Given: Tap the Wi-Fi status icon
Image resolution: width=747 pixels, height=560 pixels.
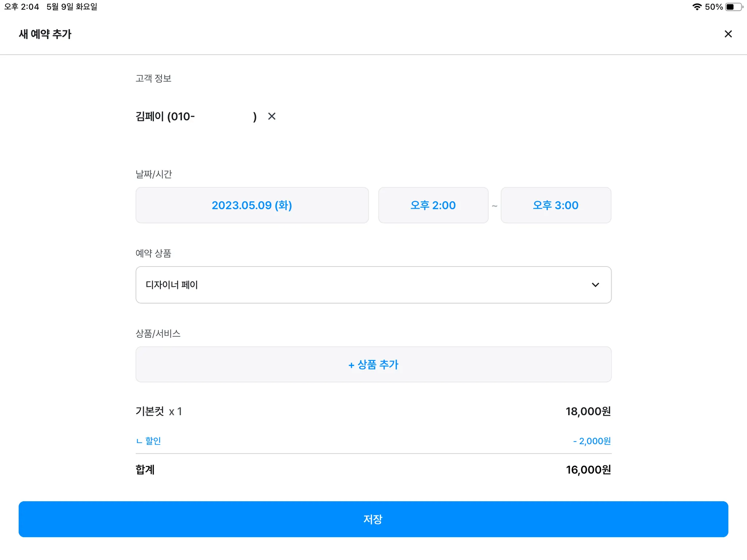Looking at the screenshot, I should click(x=697, y=7).
